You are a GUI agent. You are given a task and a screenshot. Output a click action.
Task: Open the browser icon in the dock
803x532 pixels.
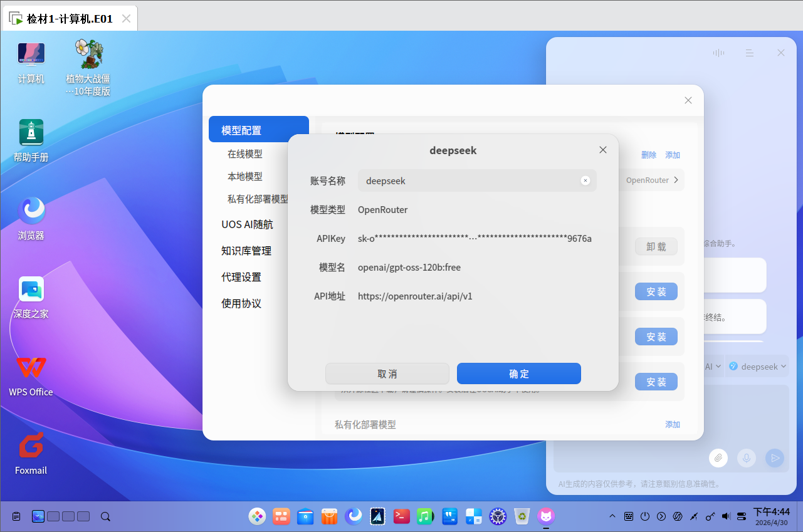tap(354, 516)
